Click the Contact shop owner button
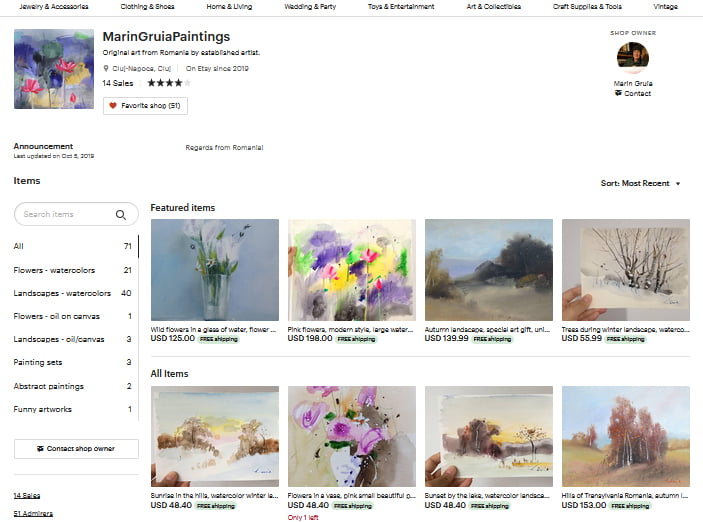703x522 pixels. point(76,448)
